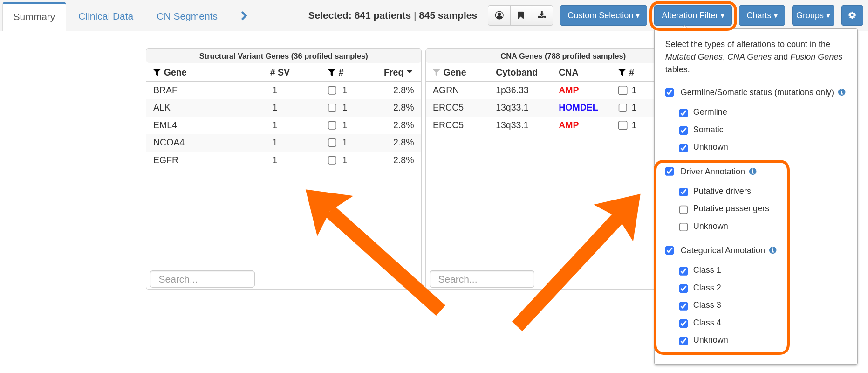This screenshot has height=373, width=868.
Task: Click the 'Selected: 841 patients | 845 samples' text
Action: point(392,15)
